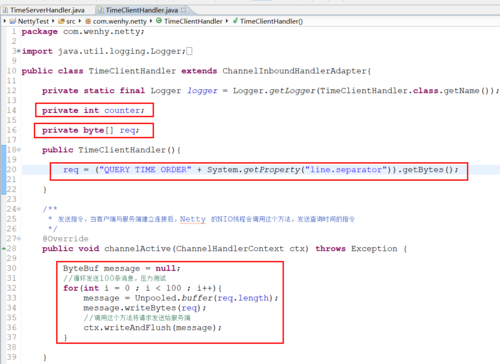Collapse the Javadoc comment fold at line 24
This screenshot has height=364, width=500.
[x=19, y=209]
